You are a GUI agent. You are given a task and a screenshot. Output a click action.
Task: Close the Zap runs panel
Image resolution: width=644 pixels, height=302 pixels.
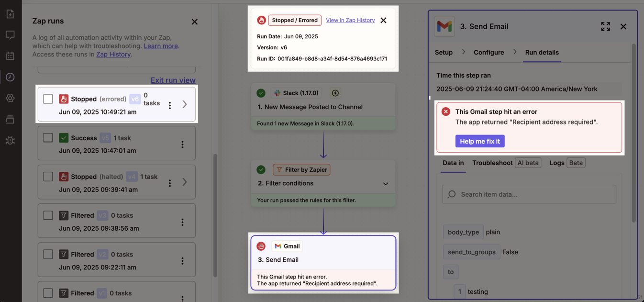[x=194, y=22]
